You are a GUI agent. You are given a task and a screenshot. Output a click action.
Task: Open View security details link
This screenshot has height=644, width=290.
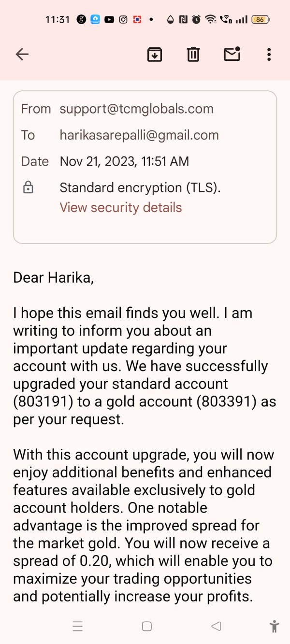[x=121, y=208]
